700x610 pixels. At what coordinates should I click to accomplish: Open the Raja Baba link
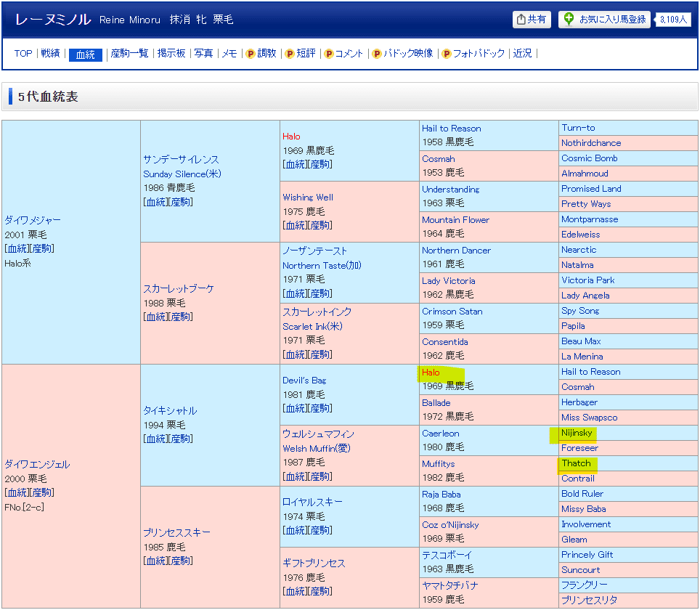[441, 495]
